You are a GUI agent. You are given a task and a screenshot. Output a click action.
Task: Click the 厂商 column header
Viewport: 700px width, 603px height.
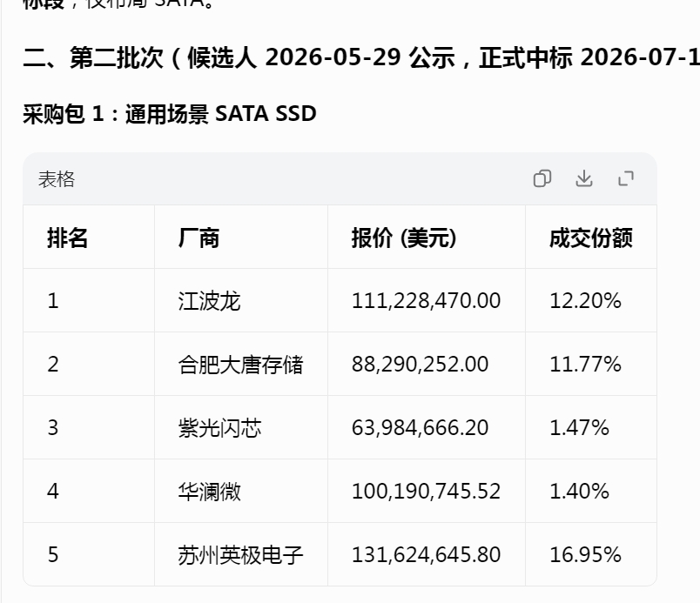click(199, 238)
